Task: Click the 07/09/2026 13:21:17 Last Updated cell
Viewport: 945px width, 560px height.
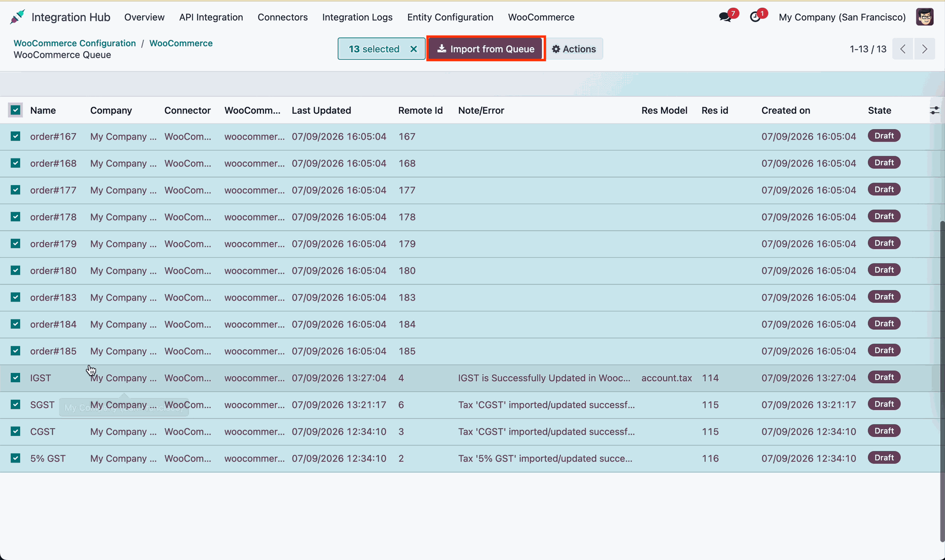Action: click(339, 404)
